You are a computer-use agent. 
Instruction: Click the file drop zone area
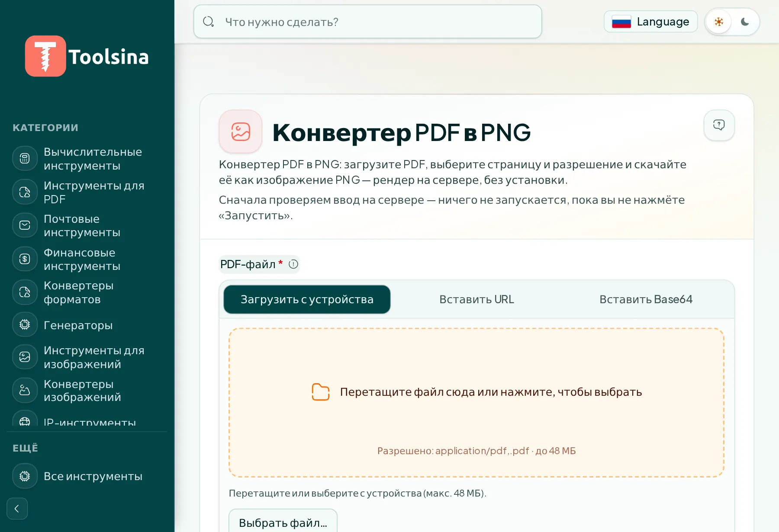(x=476, y=403)
